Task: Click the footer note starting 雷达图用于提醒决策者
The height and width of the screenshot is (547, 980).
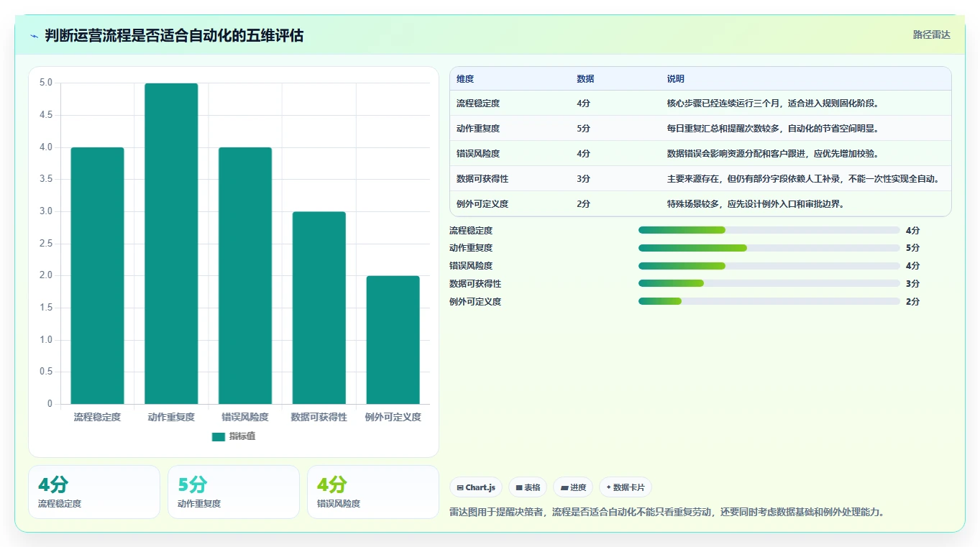Action: [x=667, y=512]
